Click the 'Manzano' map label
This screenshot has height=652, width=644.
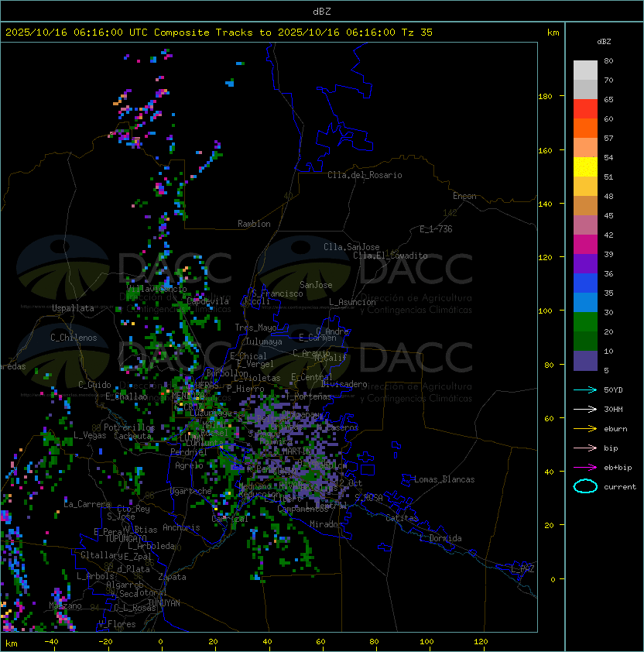[65, 606]
